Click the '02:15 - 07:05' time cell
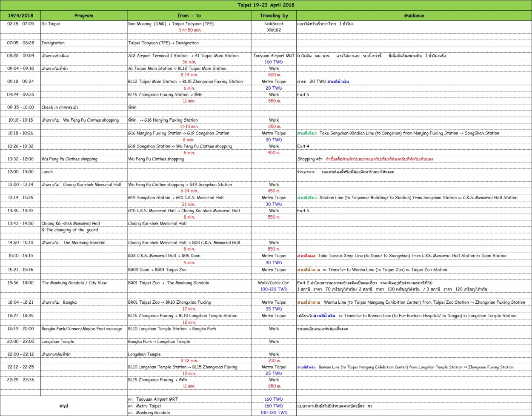532x416 pixels. 20,24
